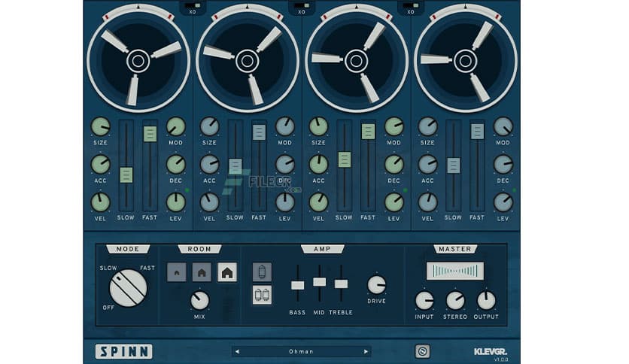Click the FAST slider handle of the first rotor
Screen dimensions: 629x364
pyautogui.click(x=150, y=134)
